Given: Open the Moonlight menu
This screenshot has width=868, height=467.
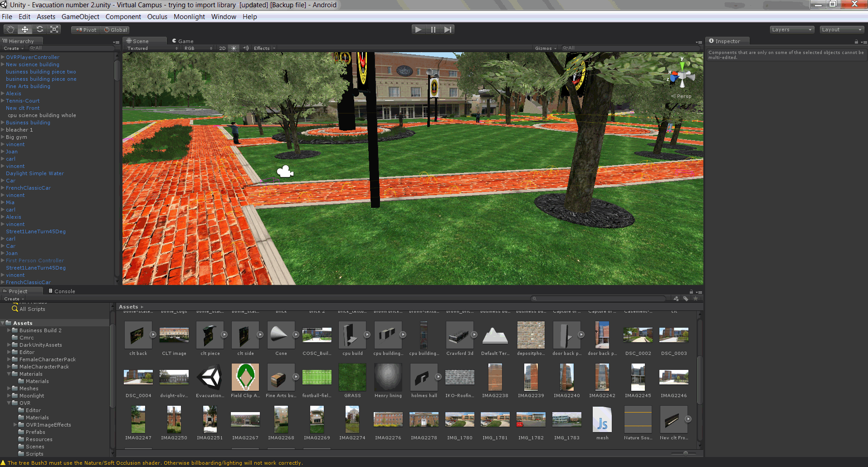Looking at the screenshot, I should tap(189, 17).
